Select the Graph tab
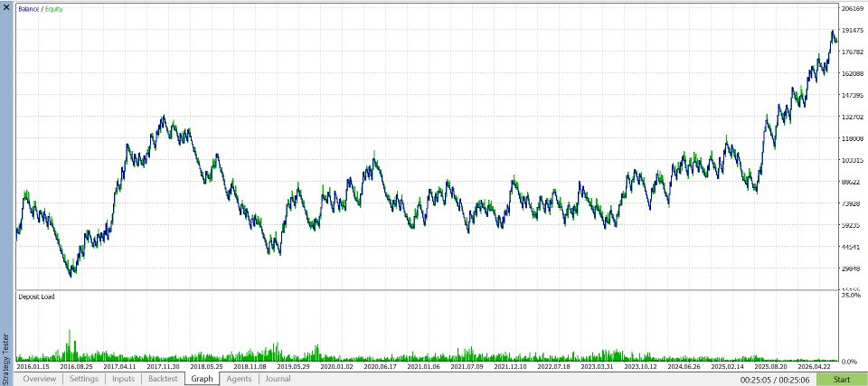The width and height of the screenshot is (868, 386). point(202,379)
